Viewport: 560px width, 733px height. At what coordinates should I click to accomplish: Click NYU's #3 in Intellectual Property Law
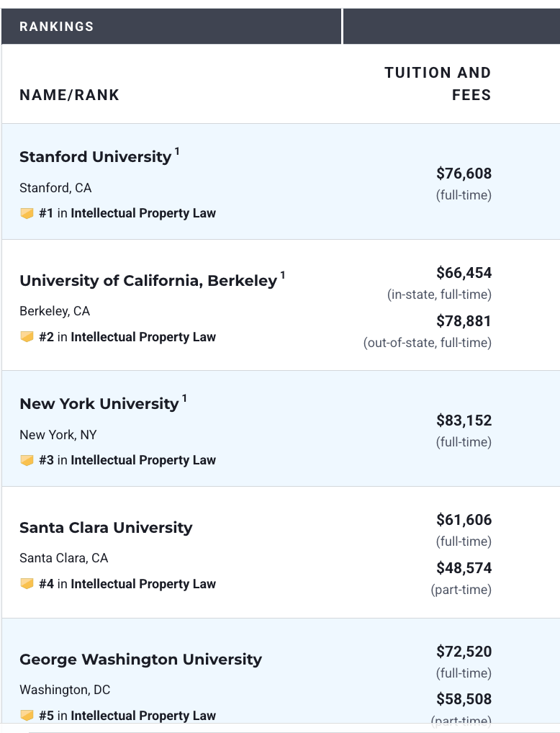coord(127,460)
